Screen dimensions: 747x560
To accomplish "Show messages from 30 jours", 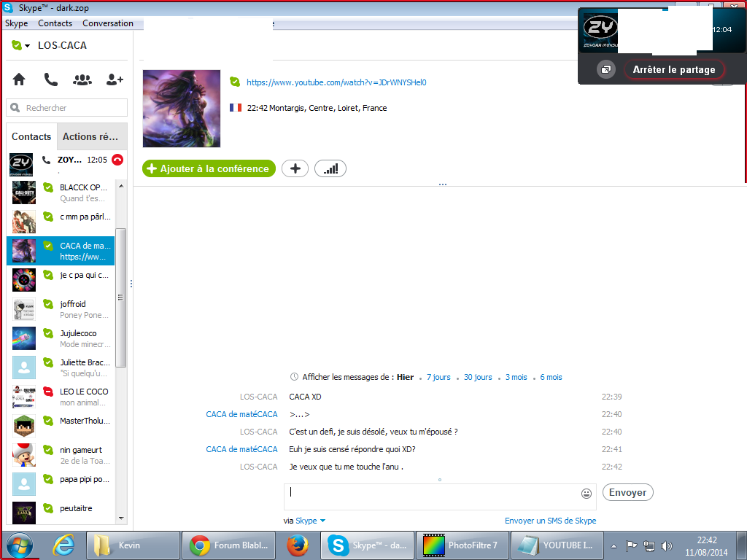I will pyautogui.click(x=478, y=377).
